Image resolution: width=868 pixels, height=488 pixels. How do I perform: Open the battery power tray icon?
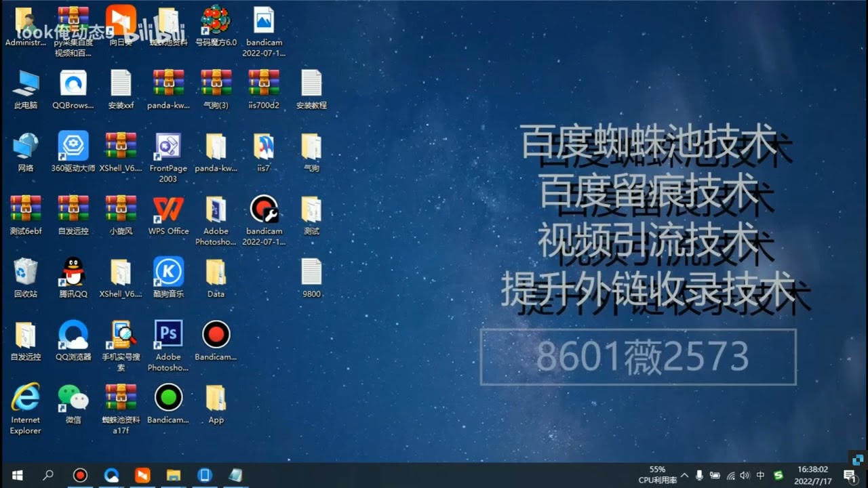pyautogui.click(x=715, y=475)
